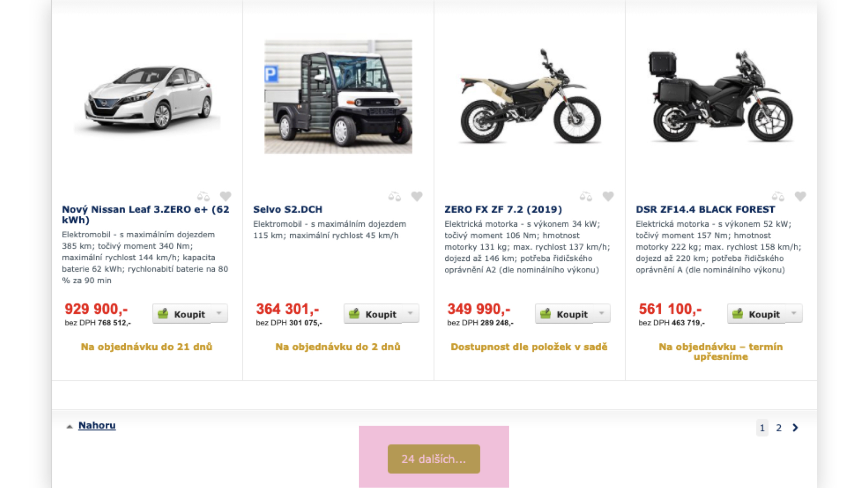This screenshot has width=868, height=488.
Task: Open dropdown arrow beside Nissan Leaf Koupit button
Action: [x=219, y=314]
